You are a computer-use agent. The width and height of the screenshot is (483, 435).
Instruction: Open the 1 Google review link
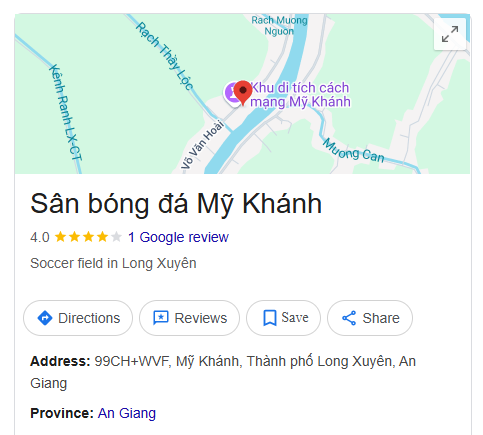pos(178,237)
